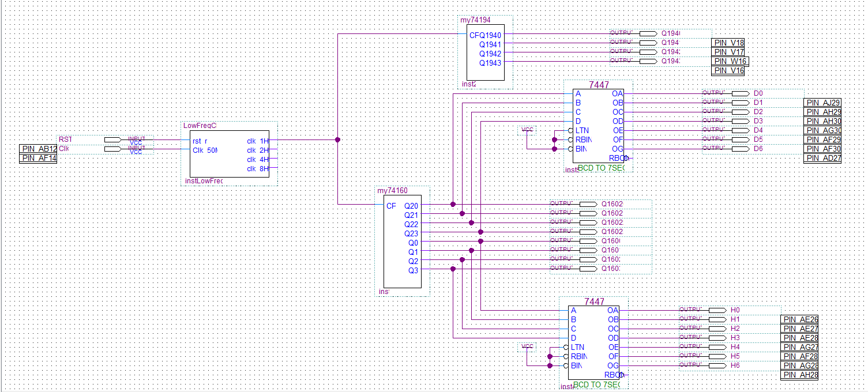
Task: Click the PIN_AF28 assignment label
Action: coord(799,357)
